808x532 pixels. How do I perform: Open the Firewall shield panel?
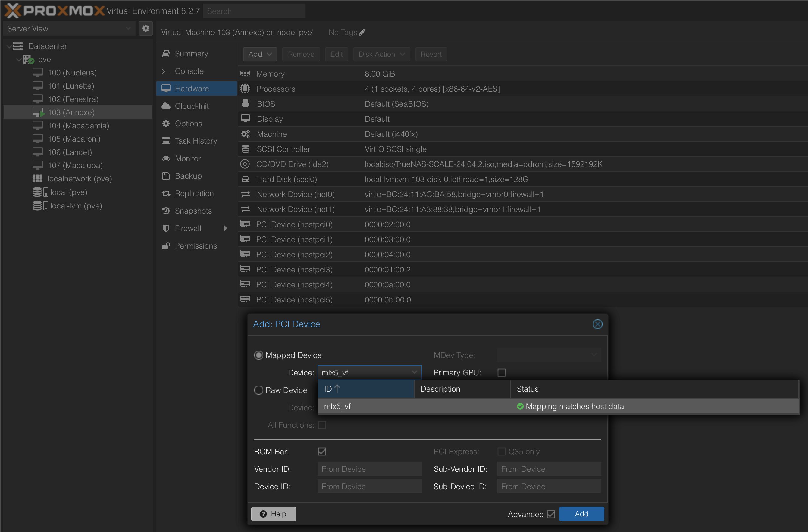click(187, 228)
